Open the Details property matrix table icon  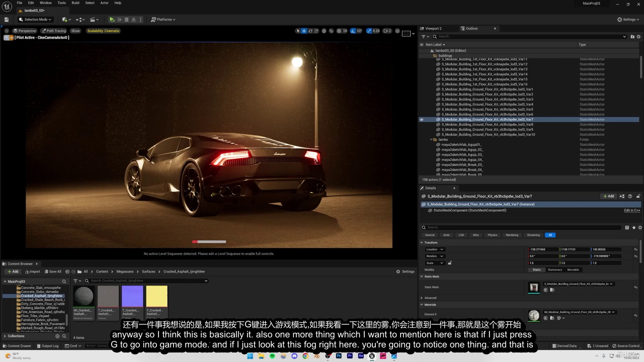pos(627,227)
